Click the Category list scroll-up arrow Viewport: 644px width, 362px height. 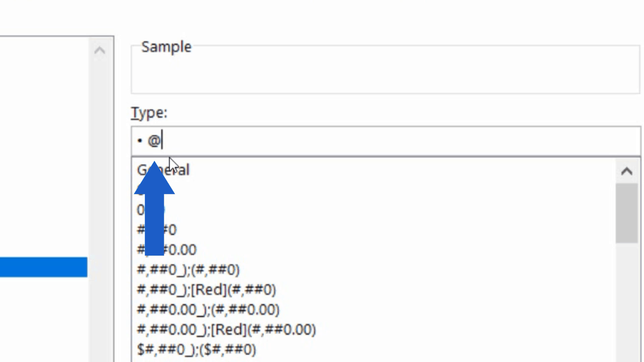point(100,51)
